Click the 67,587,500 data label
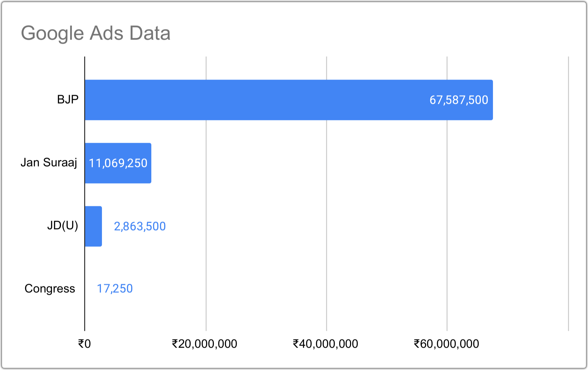 (x=459, y=100)
